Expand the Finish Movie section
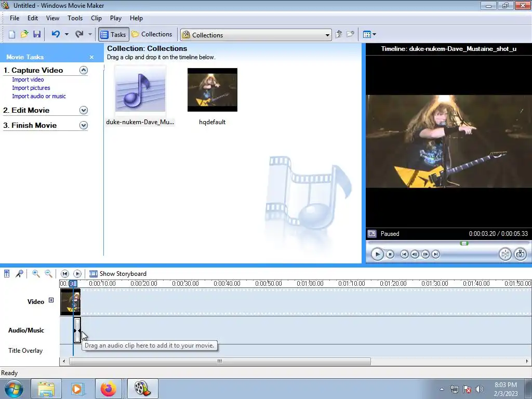 84,125
